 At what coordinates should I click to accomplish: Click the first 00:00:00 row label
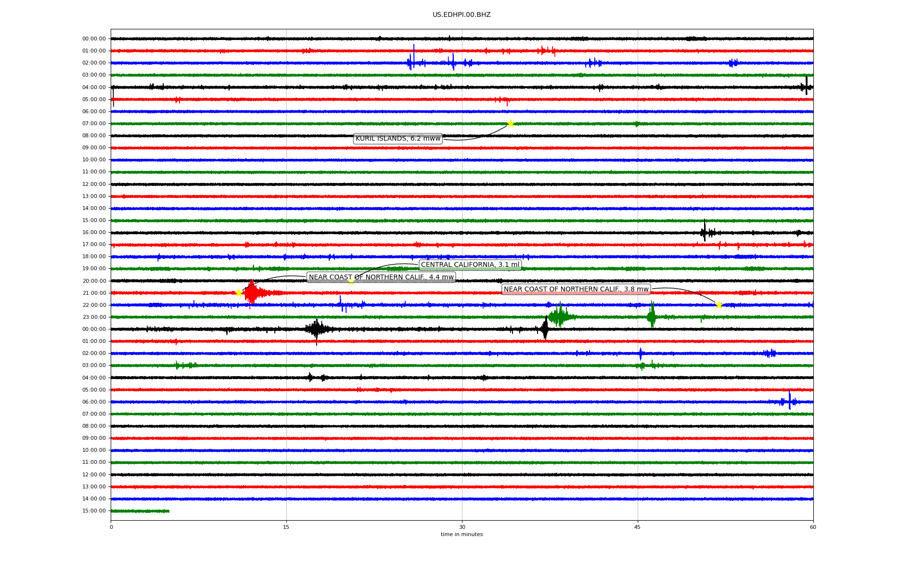(94, 39)
